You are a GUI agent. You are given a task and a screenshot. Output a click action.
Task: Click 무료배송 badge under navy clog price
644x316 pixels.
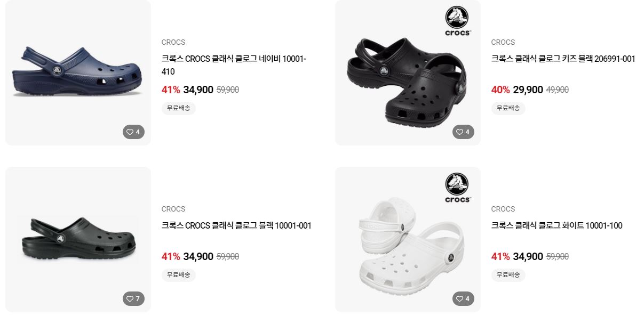(179, 108)
